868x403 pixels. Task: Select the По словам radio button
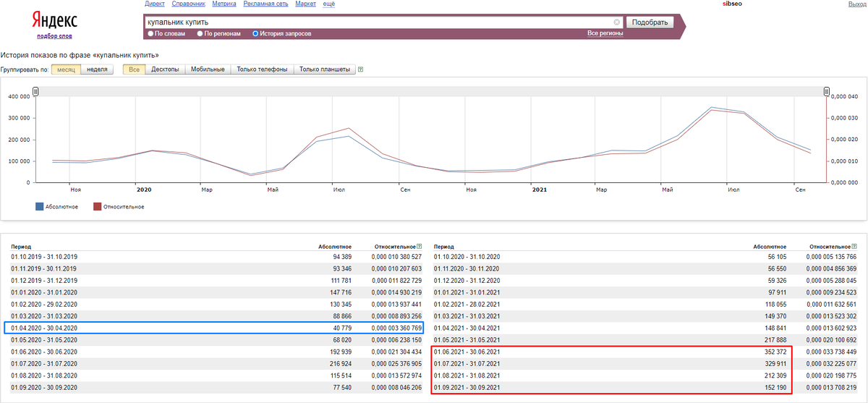(150, 33)
